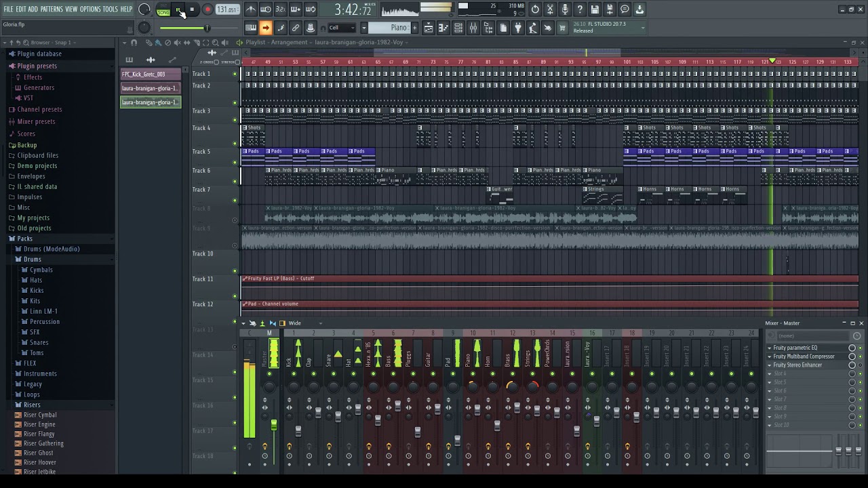Enable the step edit arrow button

(266, 28)
